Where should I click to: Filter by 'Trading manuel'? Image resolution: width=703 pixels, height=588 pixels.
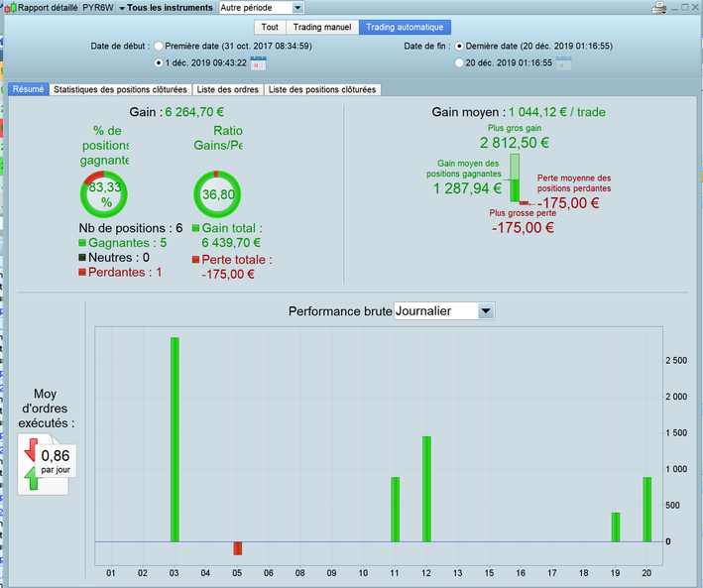[x=322, y=27]
